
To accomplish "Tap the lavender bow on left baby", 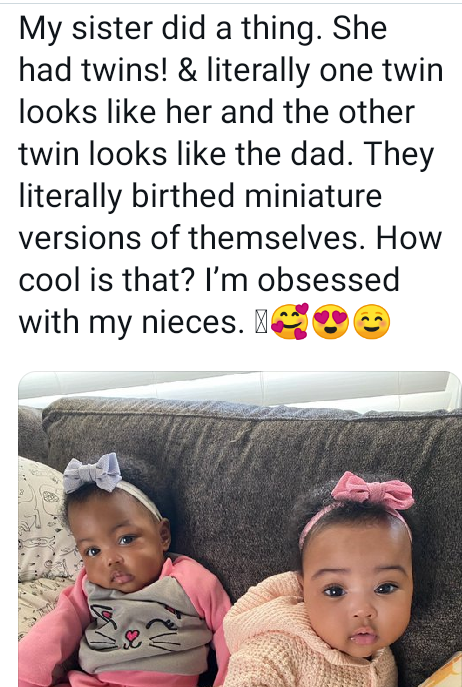I will (x=92, y=473).
